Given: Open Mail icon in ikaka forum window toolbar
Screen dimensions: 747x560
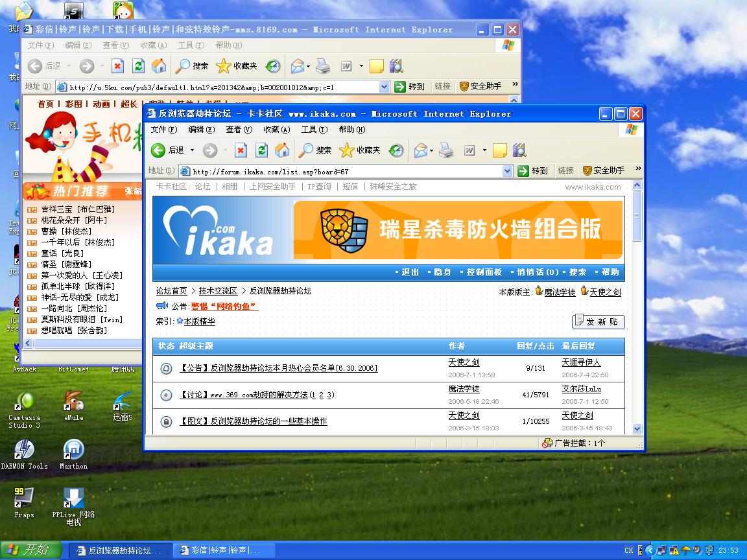Looking at the screenshot, I should coord(420,150).
